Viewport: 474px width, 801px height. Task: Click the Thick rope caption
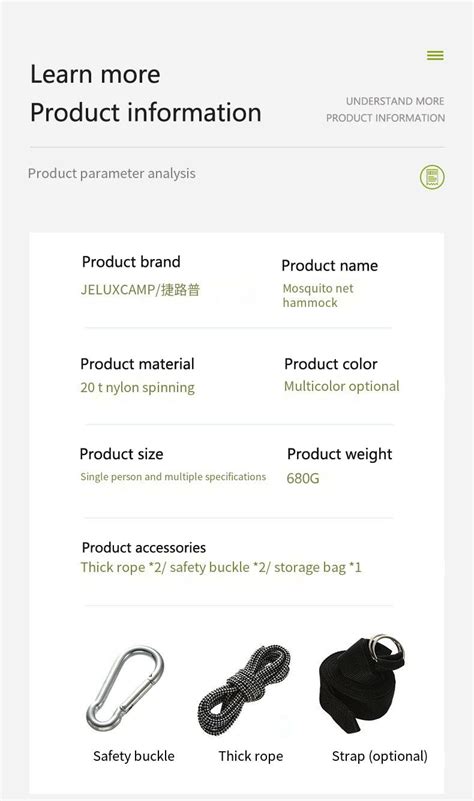point(251,756)
